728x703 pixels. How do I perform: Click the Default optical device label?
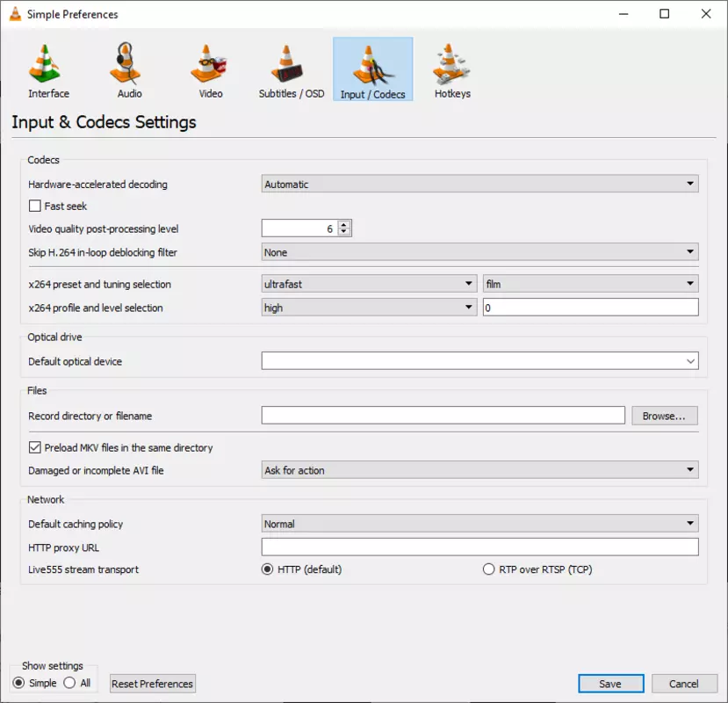75,361
